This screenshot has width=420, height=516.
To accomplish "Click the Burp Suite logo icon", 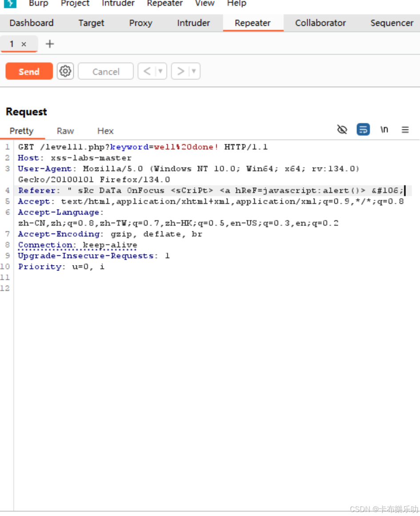I will (10, 4).
